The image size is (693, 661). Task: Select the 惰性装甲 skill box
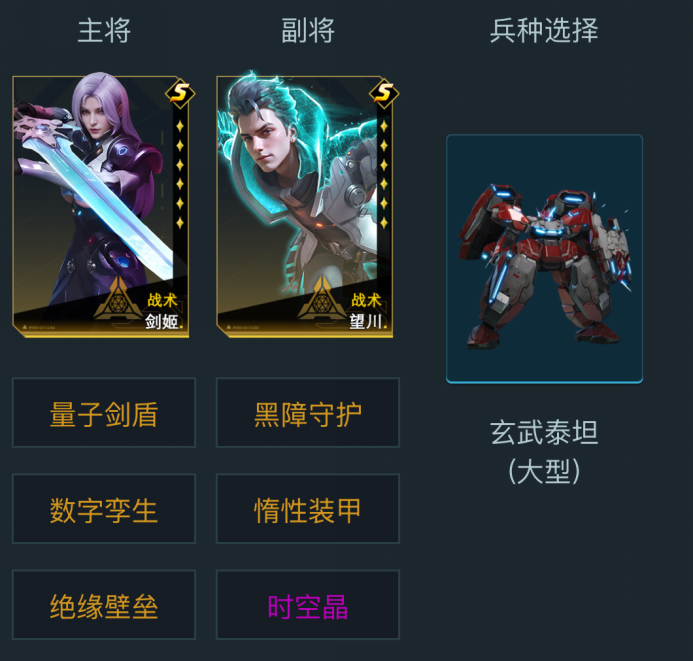click(x=308, y=509)
